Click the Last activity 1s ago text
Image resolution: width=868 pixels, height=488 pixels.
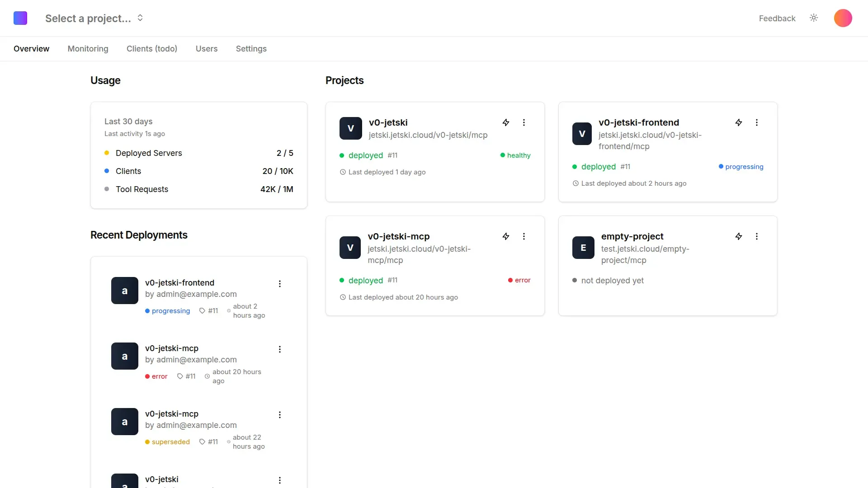(x=135, y=134)
